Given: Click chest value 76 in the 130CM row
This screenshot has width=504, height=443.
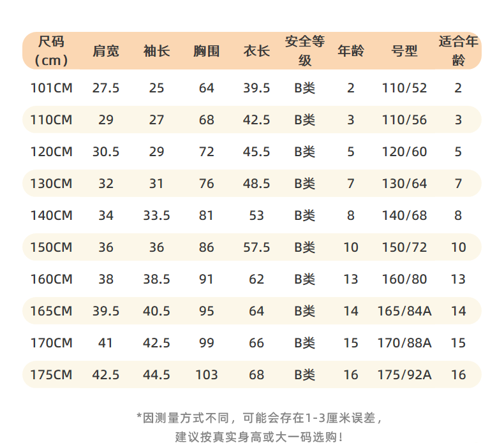Looking at the screenshot, I should [x=206, y=184].
